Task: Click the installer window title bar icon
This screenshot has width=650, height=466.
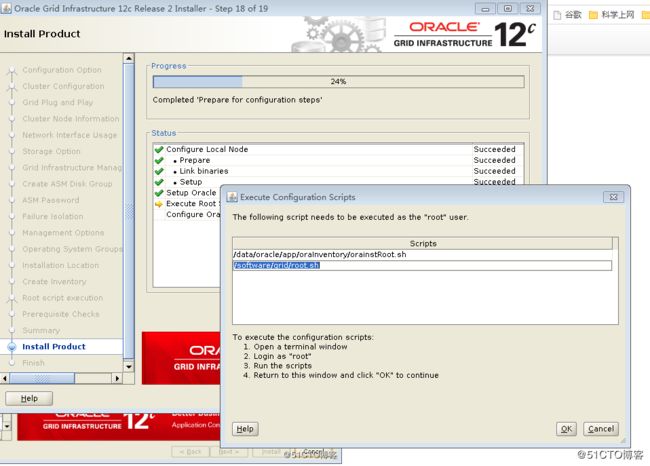Action: click(6, 8)
